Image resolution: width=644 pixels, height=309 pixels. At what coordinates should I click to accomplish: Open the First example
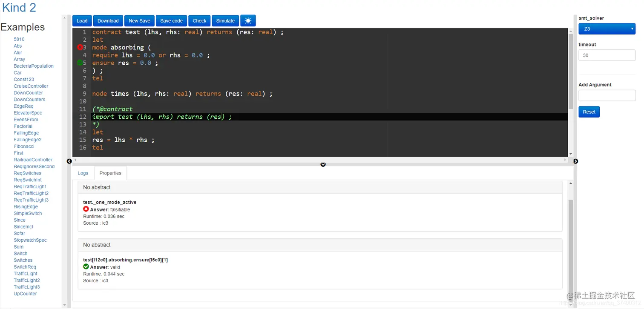click(19, 153)
